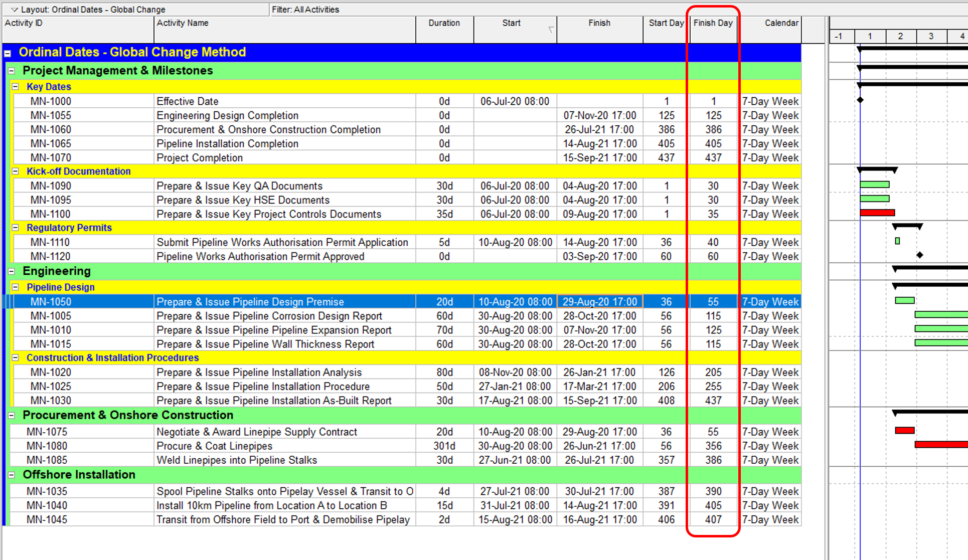Select activity ID MN-1060
Image resolution: width=968 pixels, height=560 pixels.
click(x=51, y=129)
